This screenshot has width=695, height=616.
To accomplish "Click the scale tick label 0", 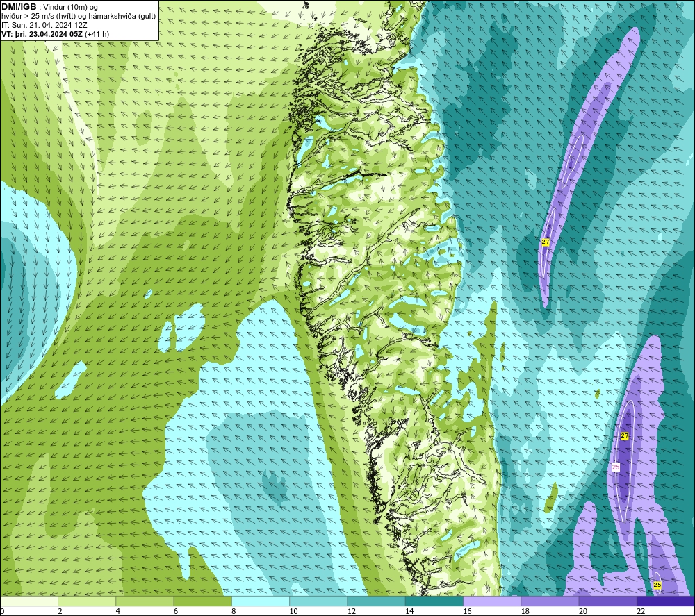I will pos(2,612).
